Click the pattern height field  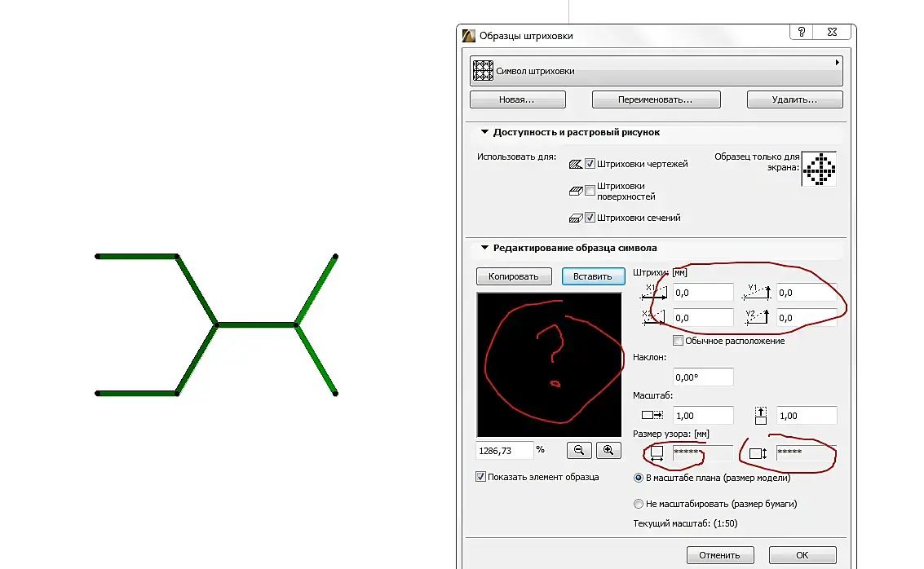tap(806, 452)
